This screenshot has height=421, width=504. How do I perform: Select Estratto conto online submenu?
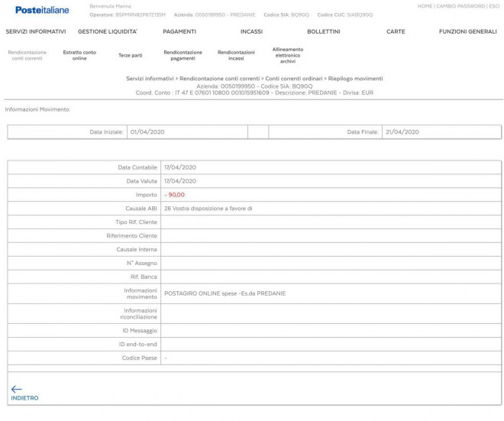tap(79, 55)
